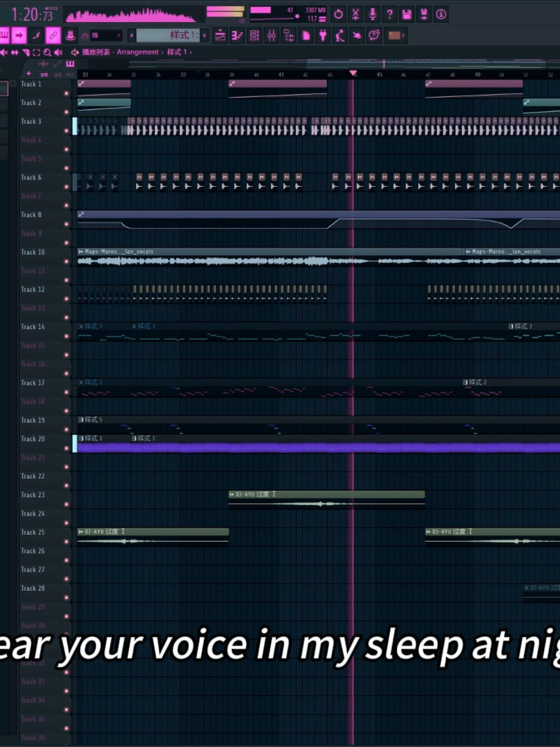Screen dimensions: 560x747
Task: Click the speech bubble help icon
Action: click(x=374, y=35)
